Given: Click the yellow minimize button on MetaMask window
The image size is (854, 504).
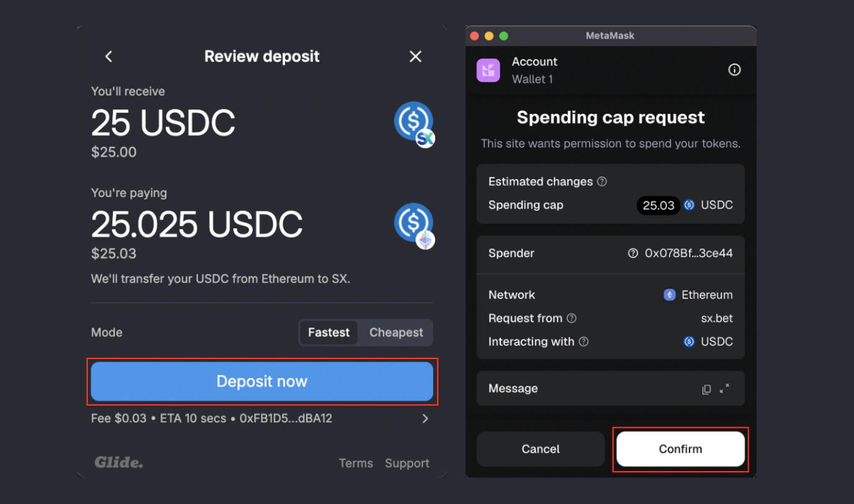Looking at the screenshot, I should (489, 36).
